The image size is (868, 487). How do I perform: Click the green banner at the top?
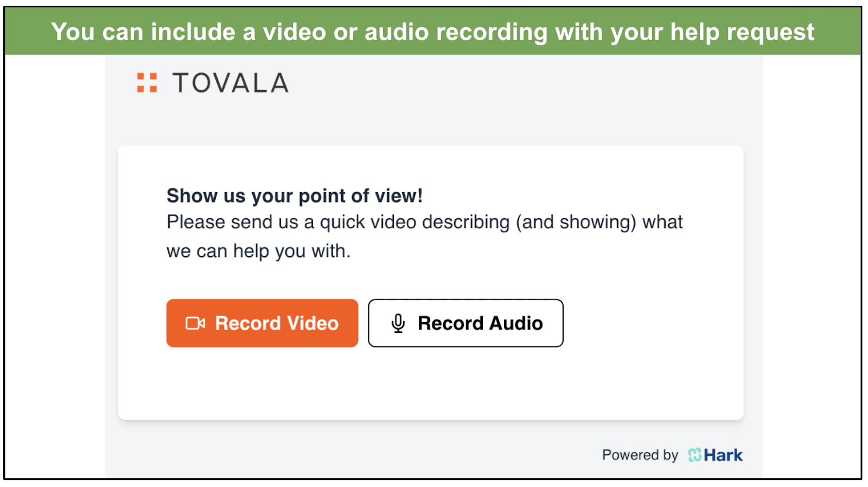[x=434, y=31]
